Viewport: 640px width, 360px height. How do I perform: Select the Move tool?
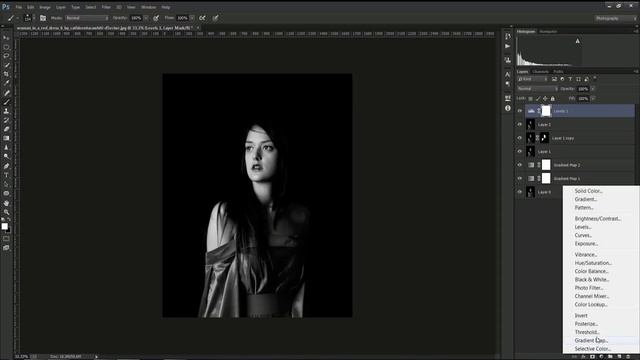(x=6, y=38)
